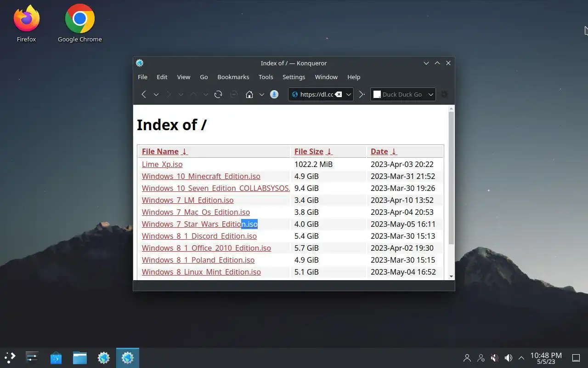Click the user-switch tray icon with small badge
588x368 pixels.
(481, 357)
